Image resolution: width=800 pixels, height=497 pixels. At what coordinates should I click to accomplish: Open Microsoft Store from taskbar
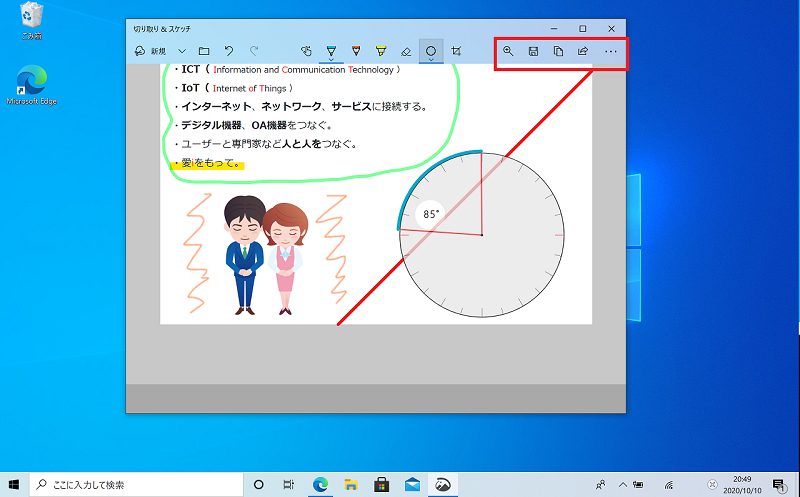[x=381, y=484]
